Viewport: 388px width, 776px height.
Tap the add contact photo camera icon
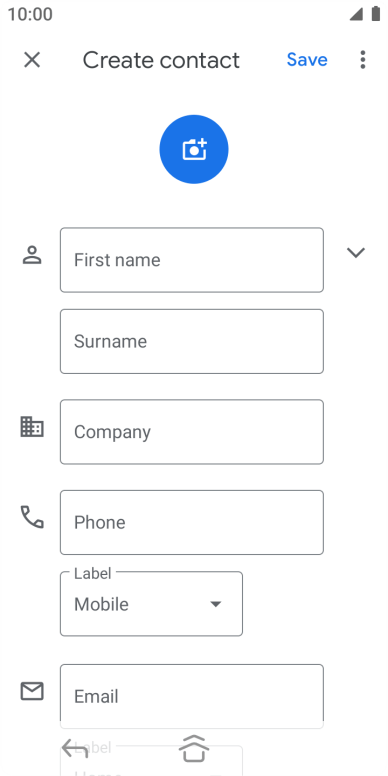point(194,149)
